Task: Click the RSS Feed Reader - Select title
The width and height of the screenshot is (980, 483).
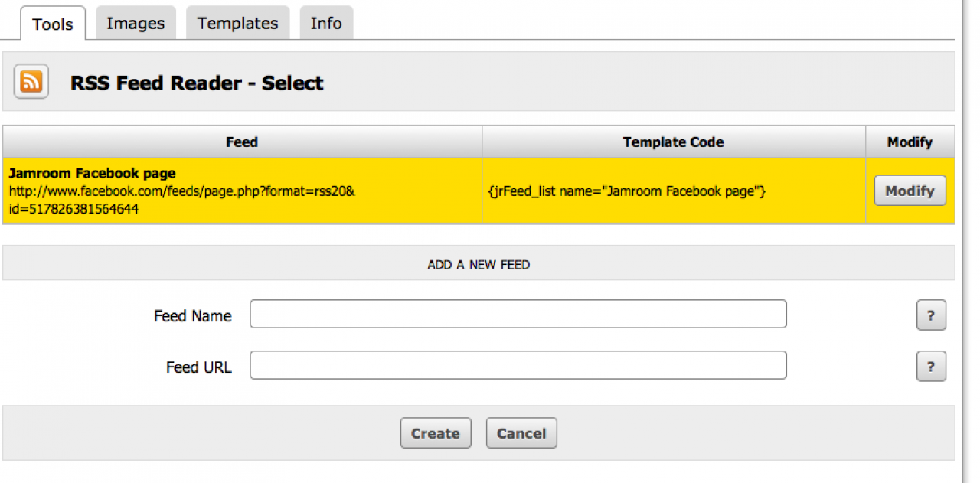Action: pos(197,83)
